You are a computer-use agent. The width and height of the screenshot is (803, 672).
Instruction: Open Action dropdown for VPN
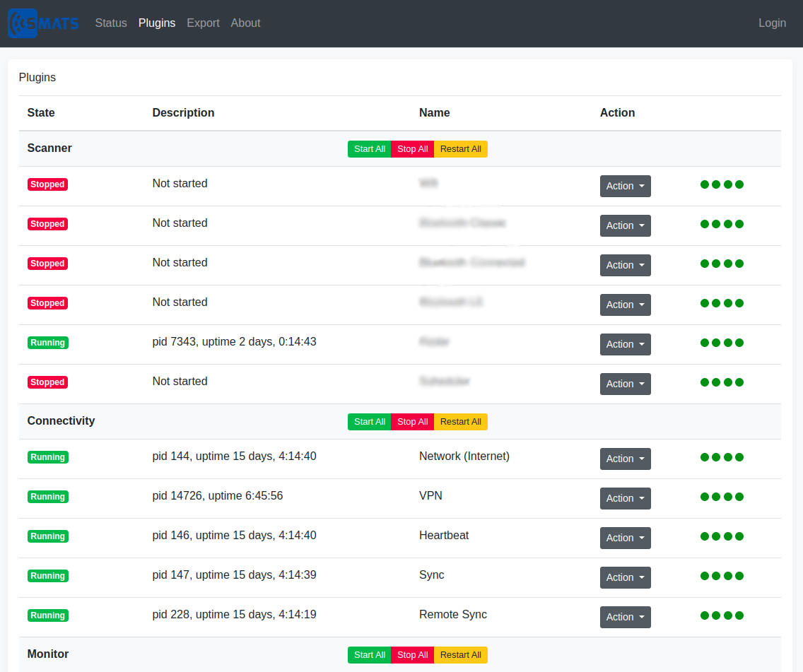(x=626, y=498)
